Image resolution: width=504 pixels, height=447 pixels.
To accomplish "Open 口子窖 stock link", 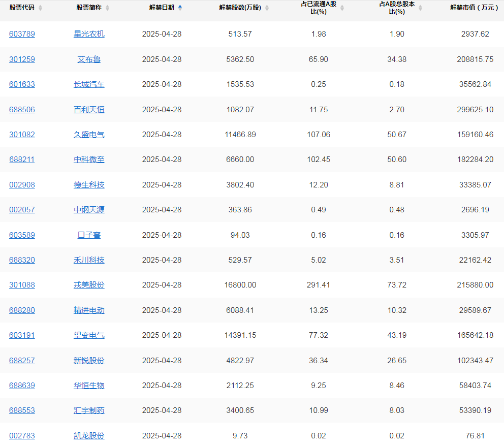I will [89, 235].
